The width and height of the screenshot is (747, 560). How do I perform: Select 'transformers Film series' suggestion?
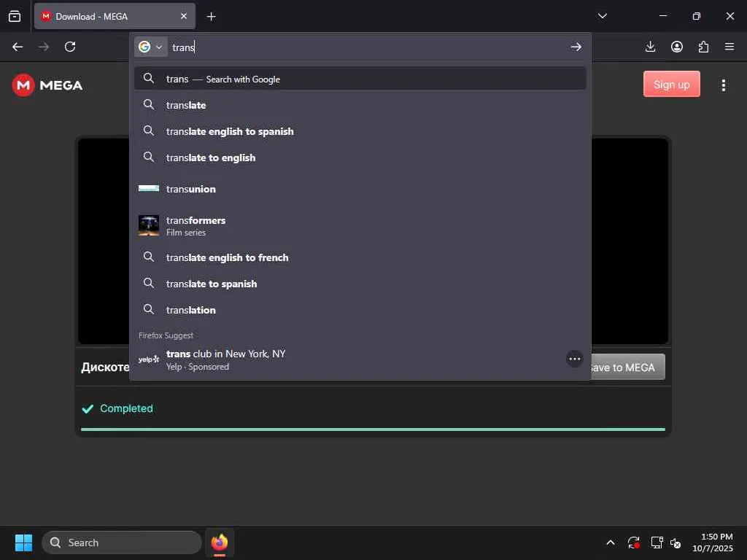[x=360, y=226]
